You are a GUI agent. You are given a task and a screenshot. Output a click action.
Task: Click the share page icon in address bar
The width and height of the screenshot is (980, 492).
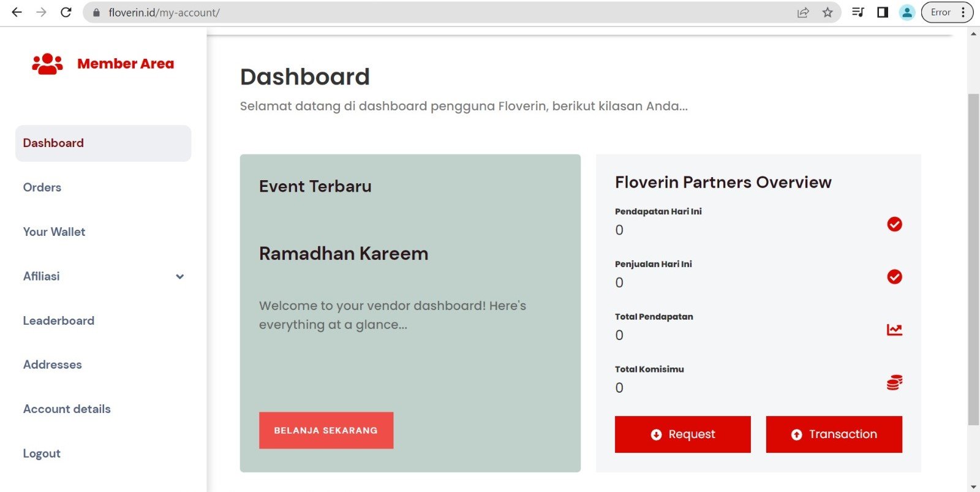pyautogui.click(x=803, y=12)
